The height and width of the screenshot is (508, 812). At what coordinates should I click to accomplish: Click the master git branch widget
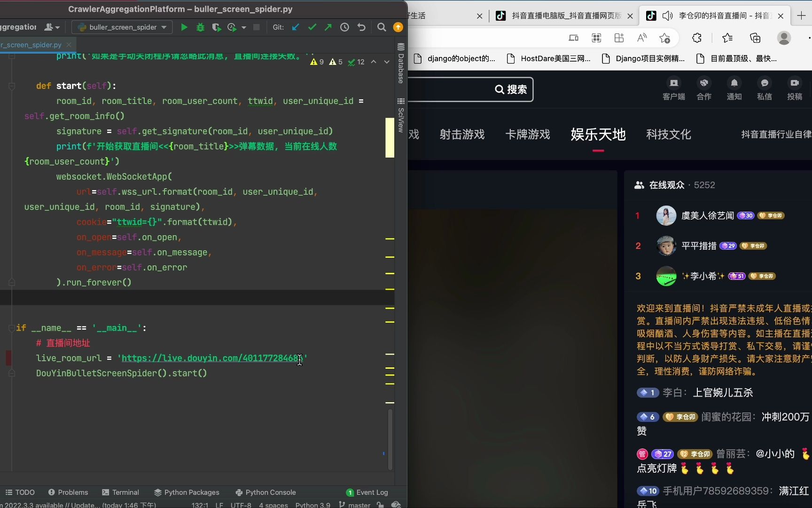[355, 505]
